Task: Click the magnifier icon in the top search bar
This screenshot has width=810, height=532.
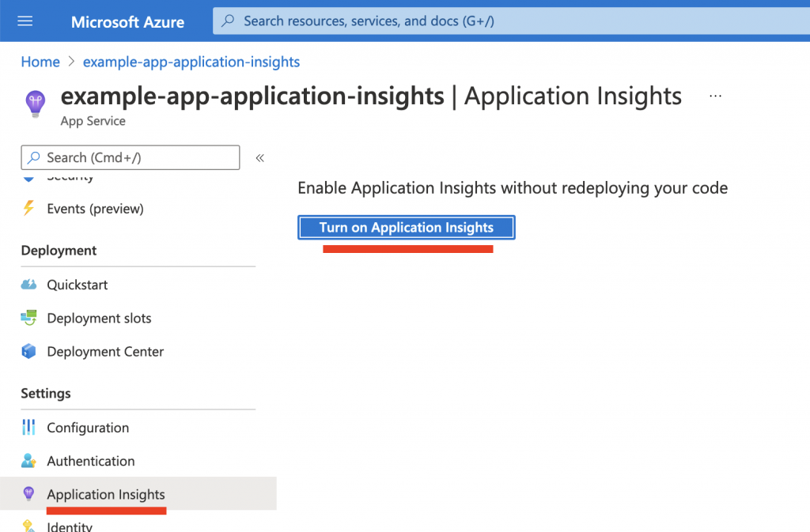Action: pyautogui.click(x=228, y=21)
